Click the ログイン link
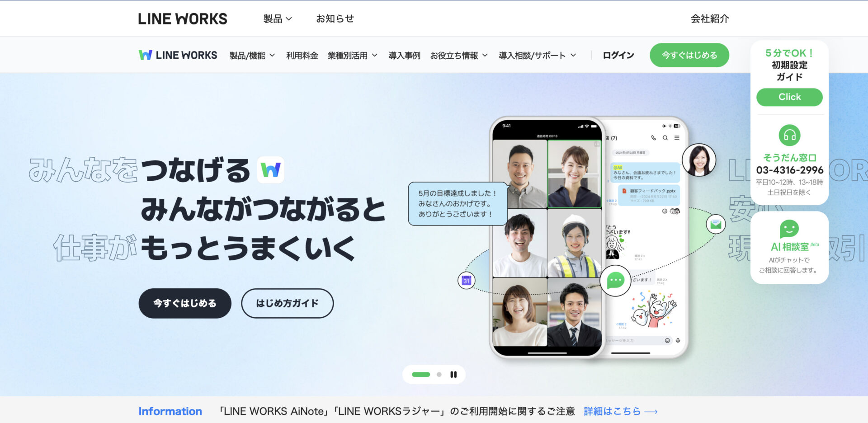Viewport: 868px width, 423px height. [618, 55]
